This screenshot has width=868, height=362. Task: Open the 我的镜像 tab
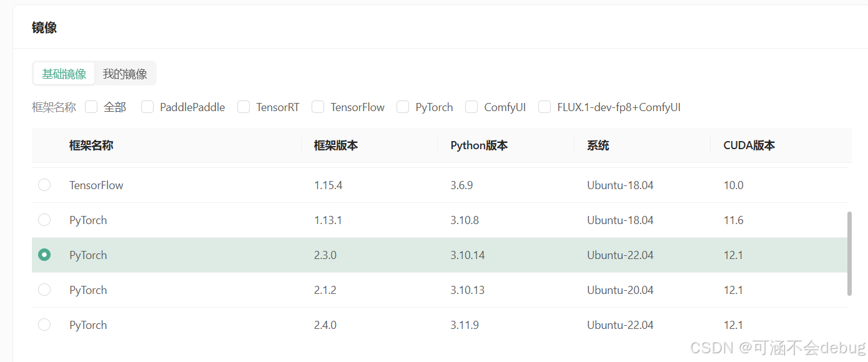[x=125, y=74]
